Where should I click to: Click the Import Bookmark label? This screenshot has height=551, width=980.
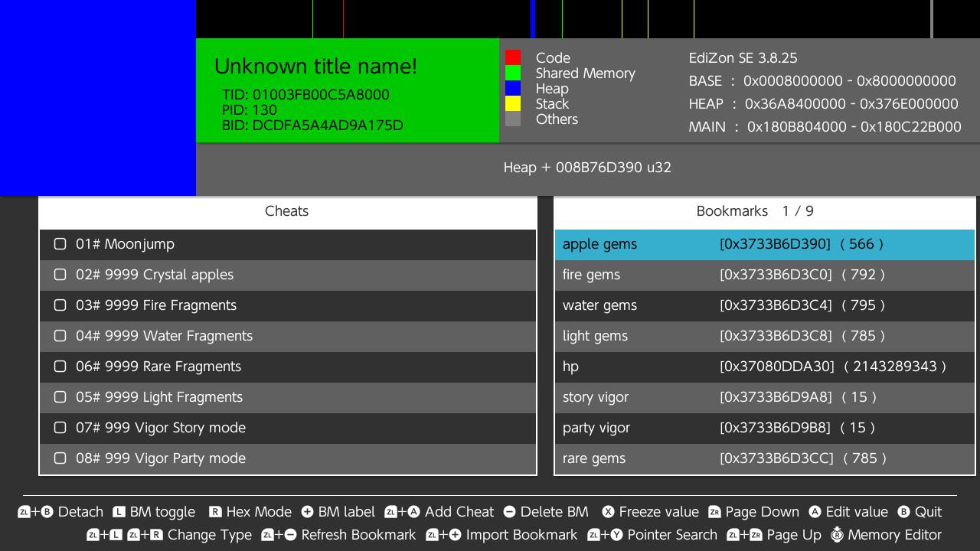tap(521, 535)
